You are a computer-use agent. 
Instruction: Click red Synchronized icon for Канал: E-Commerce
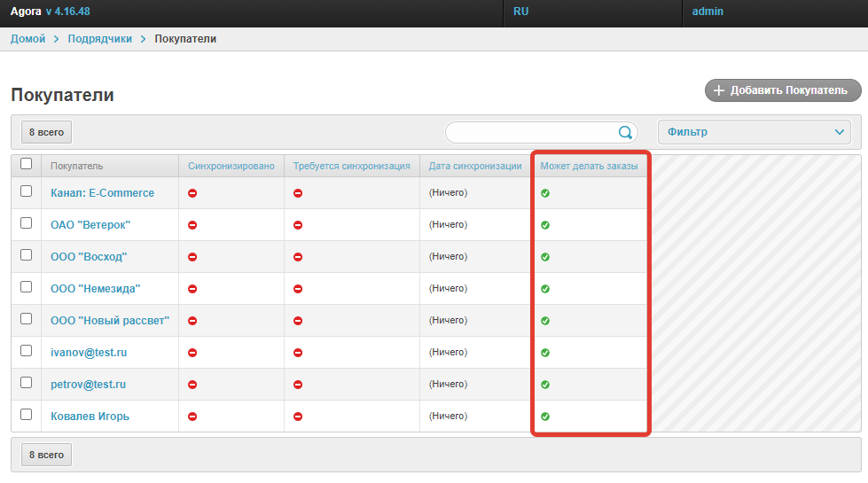coord(192,193)
